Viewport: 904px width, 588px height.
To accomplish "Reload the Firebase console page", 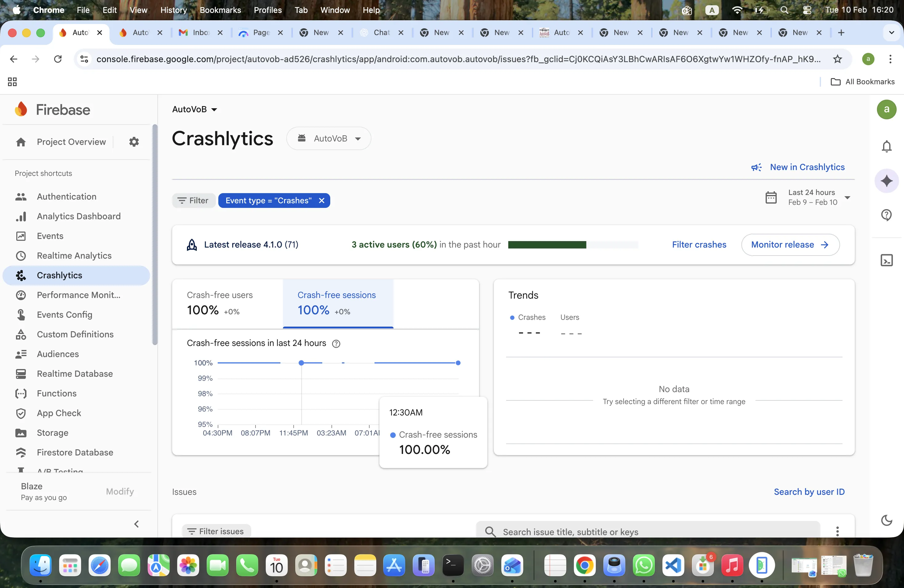I will (x=58, y=59).
